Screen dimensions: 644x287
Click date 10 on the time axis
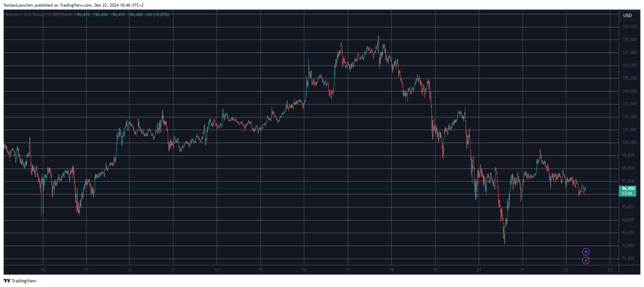tap(43, 270)
